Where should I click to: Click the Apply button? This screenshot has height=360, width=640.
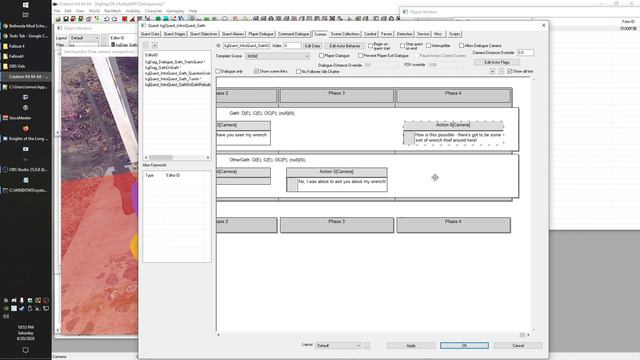click(x=411, y=346)
